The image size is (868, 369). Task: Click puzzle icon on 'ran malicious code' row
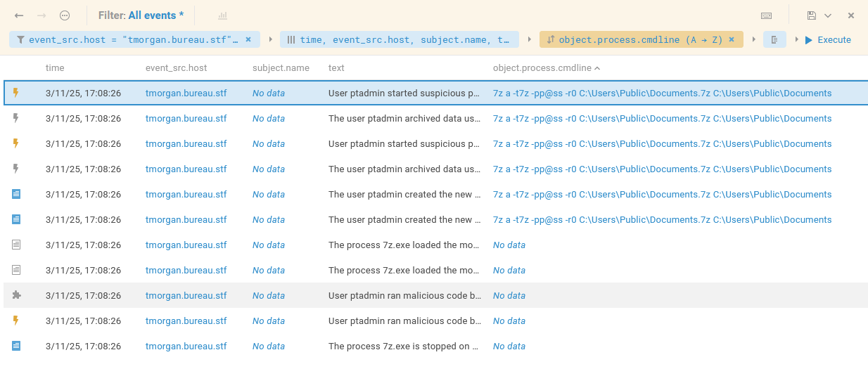[17, 295]
